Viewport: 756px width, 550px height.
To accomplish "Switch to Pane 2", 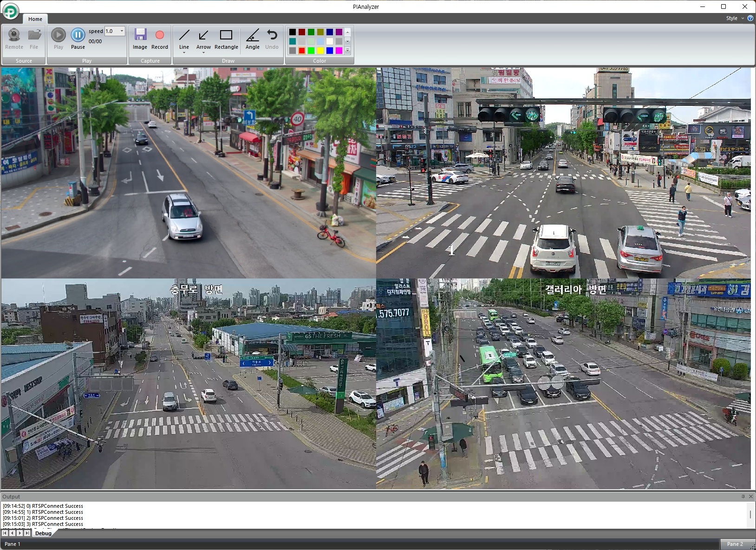I will pos(736,544).
